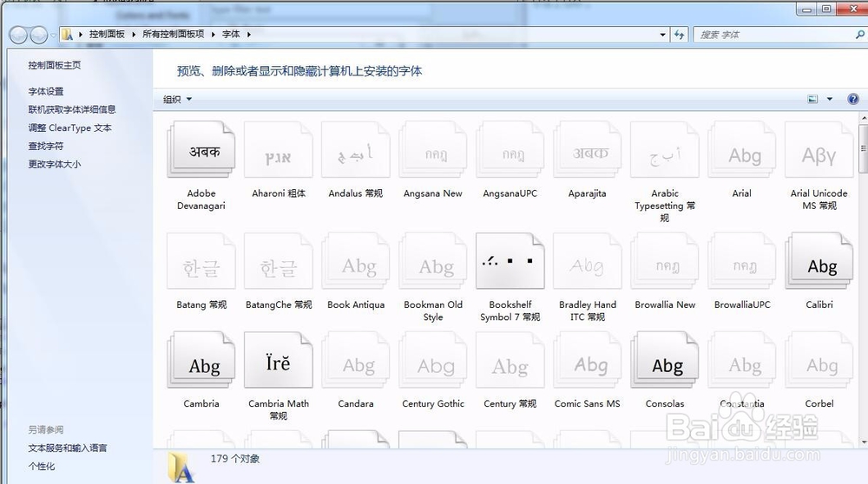Viewport: 868px width, 484px height.
Task: Open the help button icon
Action: tap(853, 99)
